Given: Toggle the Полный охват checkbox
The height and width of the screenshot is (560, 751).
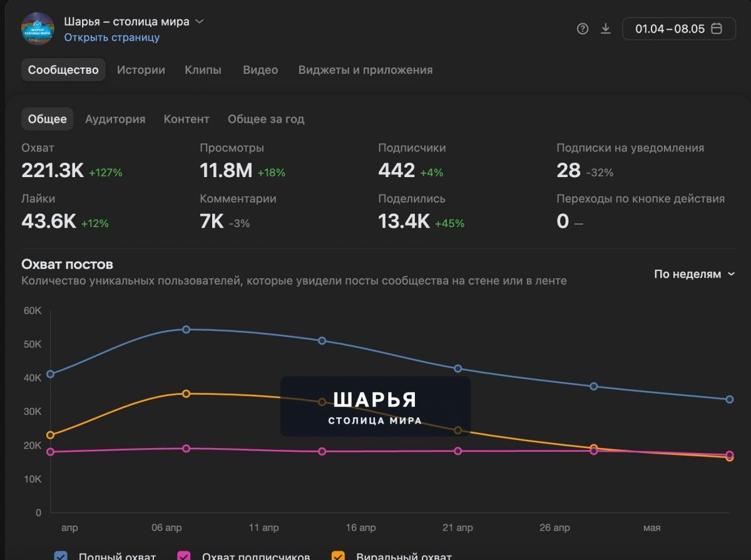Looking at the screenshot, I should click(x=61, y=556).
